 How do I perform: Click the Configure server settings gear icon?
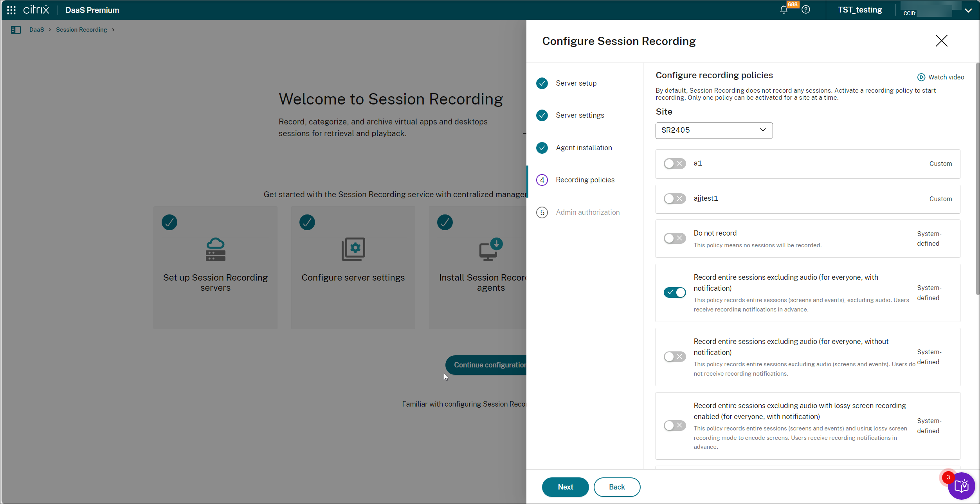coord(353,249)
